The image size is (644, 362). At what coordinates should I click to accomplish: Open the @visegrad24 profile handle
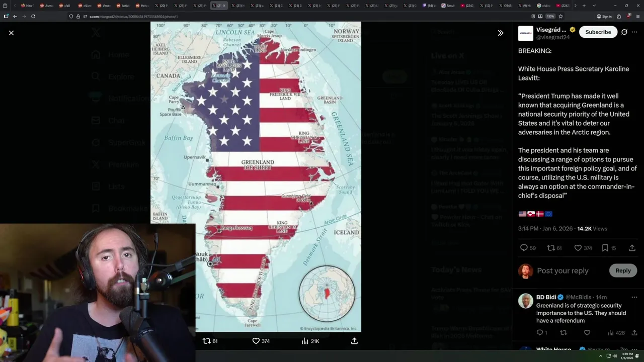click(x=553, y=37)
